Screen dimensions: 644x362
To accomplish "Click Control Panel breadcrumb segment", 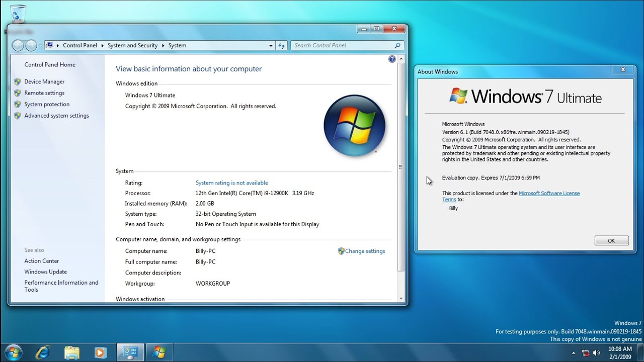I will click(80, 45).
